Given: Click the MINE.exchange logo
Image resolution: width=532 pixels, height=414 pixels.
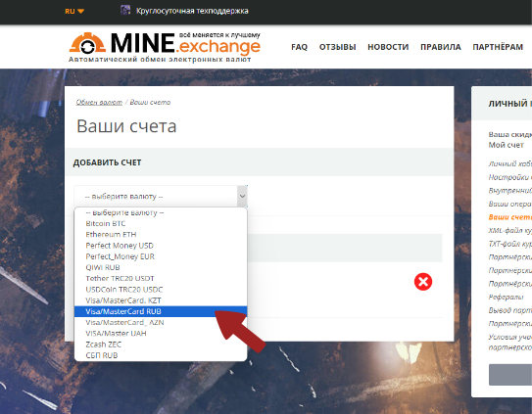Looking at the screenshot, I should click(x=165, y=47).
